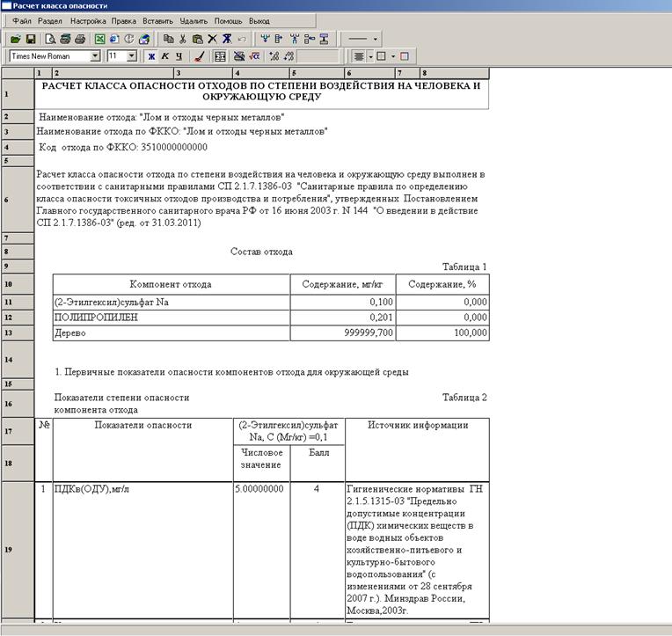672x636 pixels.
Task: Click the Open file folder icon
Action: click(16, 39)
